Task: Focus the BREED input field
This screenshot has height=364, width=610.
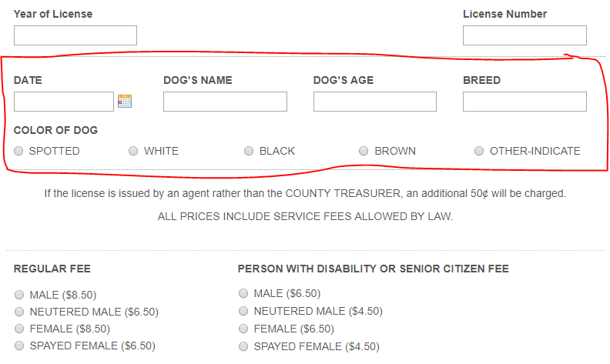Action: pyautogui.click(x=525, y=102)
